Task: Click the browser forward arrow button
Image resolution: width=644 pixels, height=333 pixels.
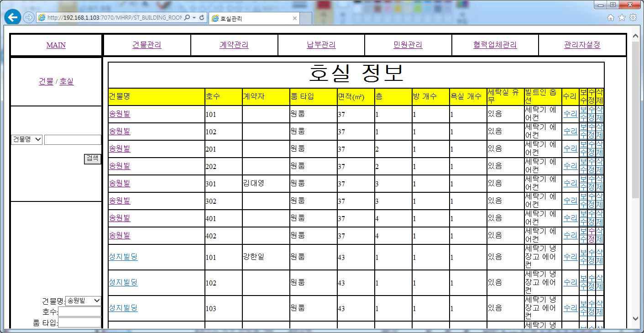Action: pyautogui.click(x=28, y=18)
